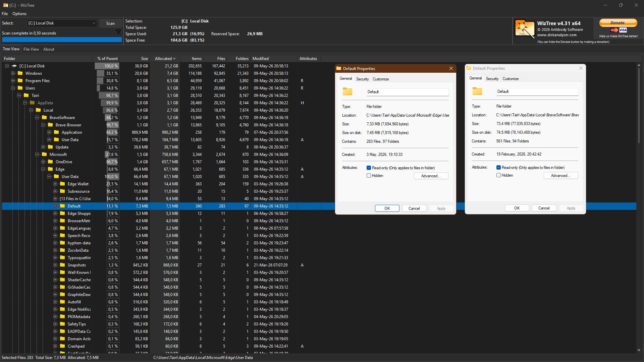Select the Edge Shoppi folder row

pyautogui.click(x=319, y=214)
